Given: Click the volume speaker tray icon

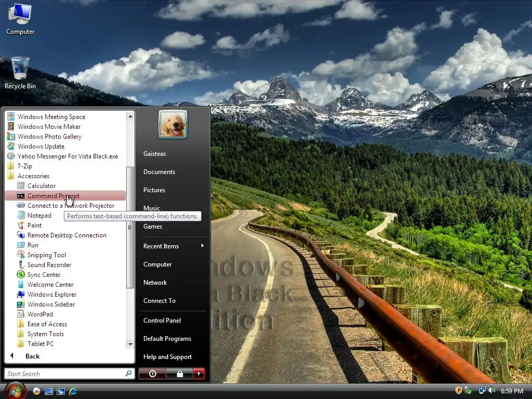Looking at the screenshot, I should [x=491, y=391].
